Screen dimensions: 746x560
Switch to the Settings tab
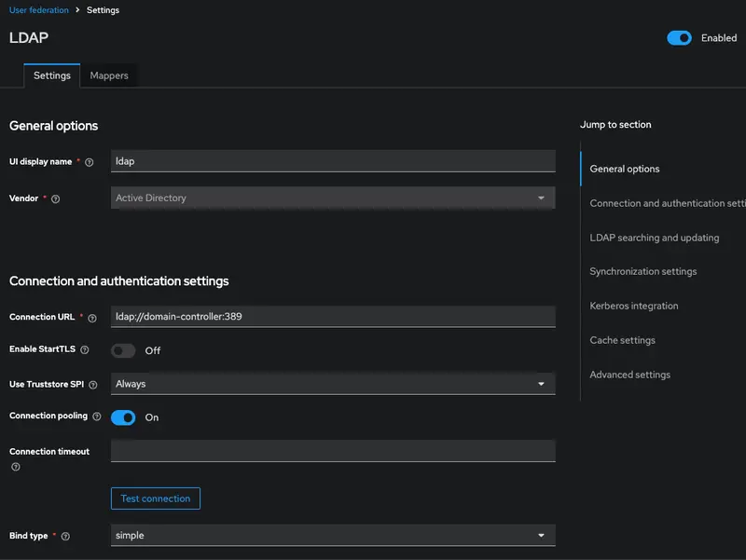(52, 75)
